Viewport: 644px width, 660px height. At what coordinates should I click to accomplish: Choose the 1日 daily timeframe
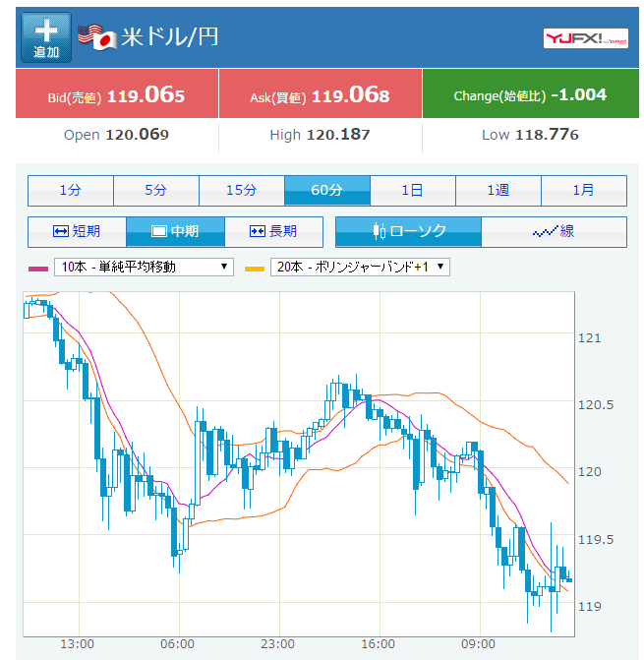(413, 190)
